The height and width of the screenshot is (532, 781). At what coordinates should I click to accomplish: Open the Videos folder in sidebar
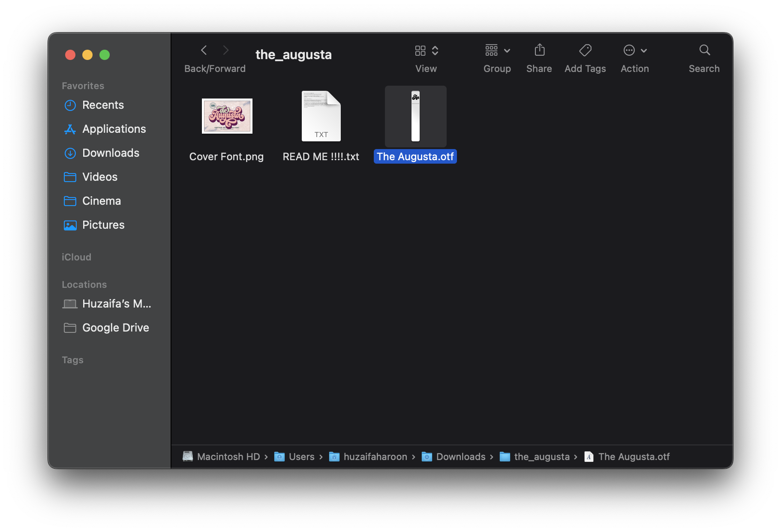pos(70,177)
